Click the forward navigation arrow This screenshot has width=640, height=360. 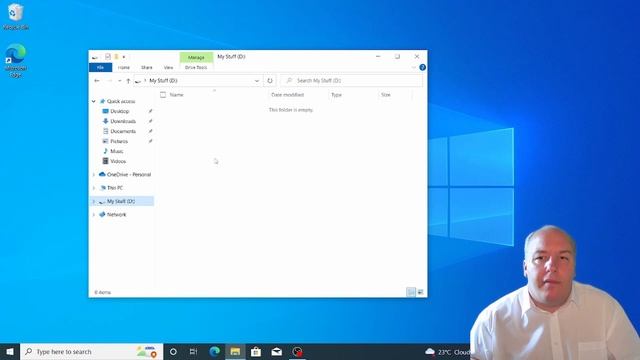[x=109, y=81]
